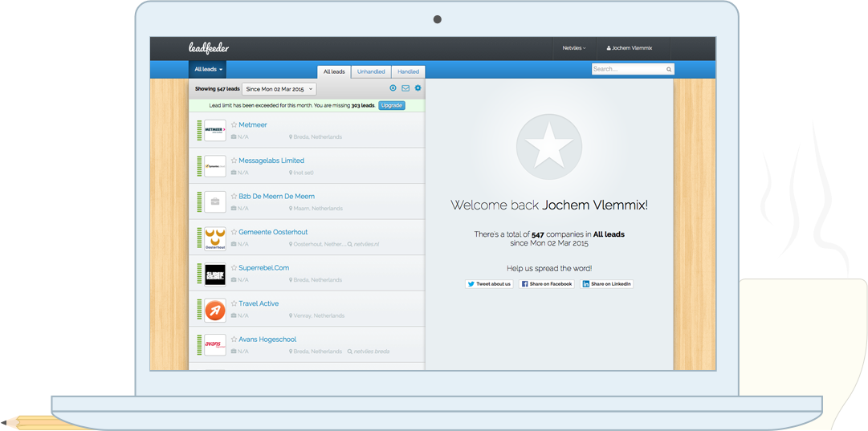This screenshot has height=431, width=868.
Task: Star the B2b De Meern lead
Action: 234,197
